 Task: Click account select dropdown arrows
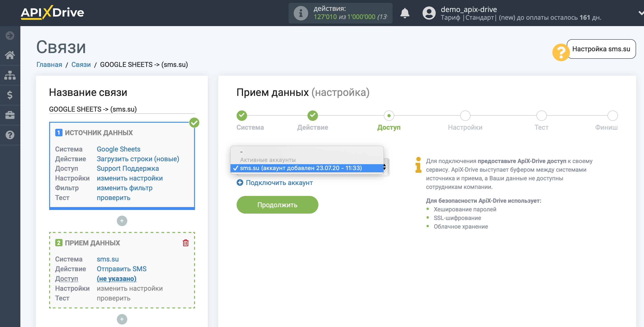385,167
